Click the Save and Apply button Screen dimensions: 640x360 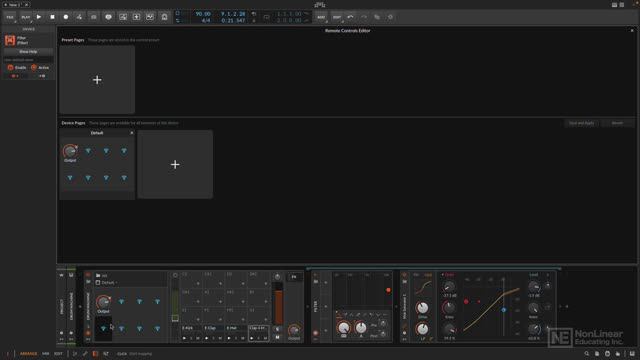click(581, 123)
